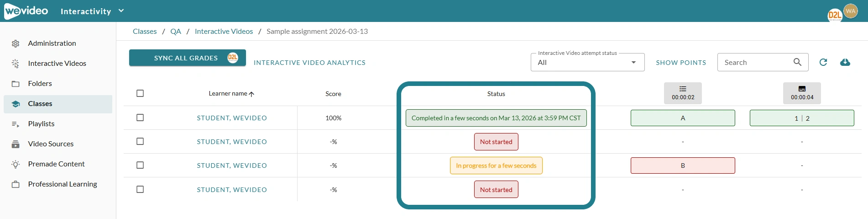This screenshot has height=219, width=868.
Task: Go to Interactive Videos in sidebar
Action: [58, 64]
